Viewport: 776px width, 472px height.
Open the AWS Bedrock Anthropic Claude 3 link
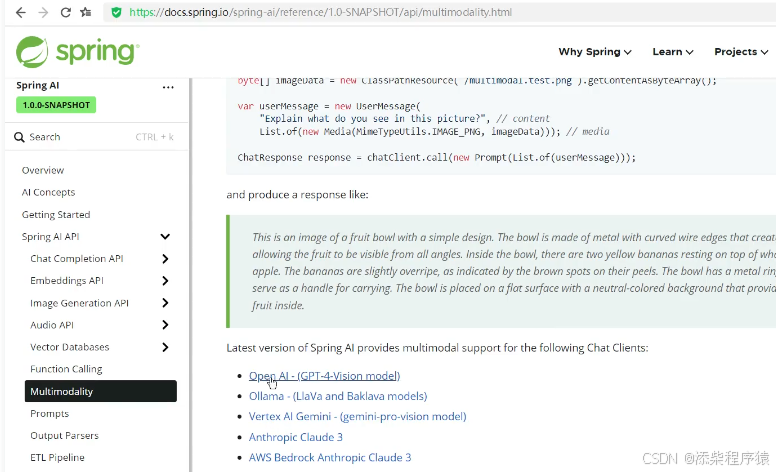[x=330, y=457]
